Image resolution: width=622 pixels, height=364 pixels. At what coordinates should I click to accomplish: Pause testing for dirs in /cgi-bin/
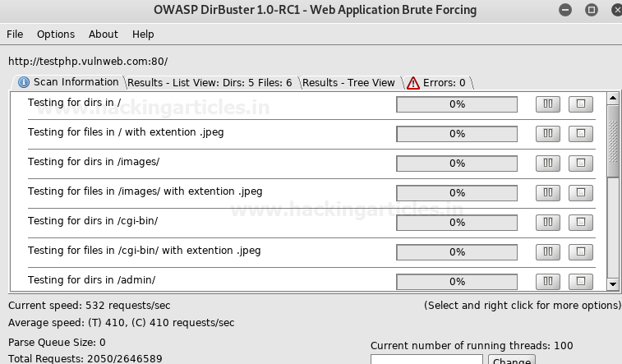click(x=548, y=223)
